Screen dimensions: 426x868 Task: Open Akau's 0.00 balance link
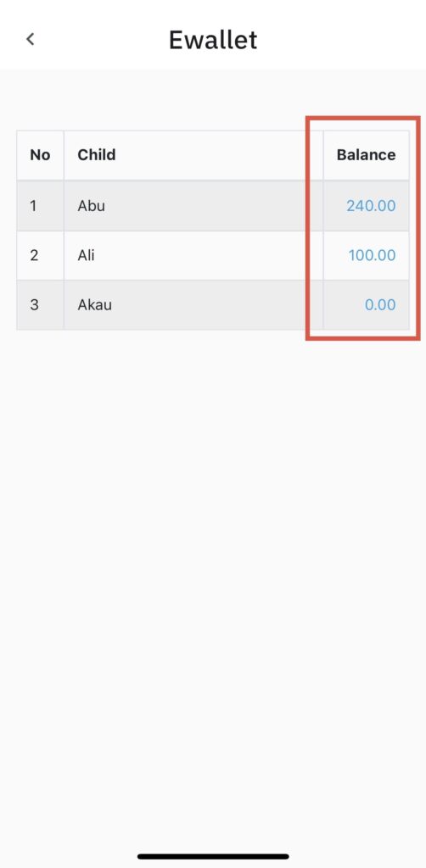(x=380, y=304)
